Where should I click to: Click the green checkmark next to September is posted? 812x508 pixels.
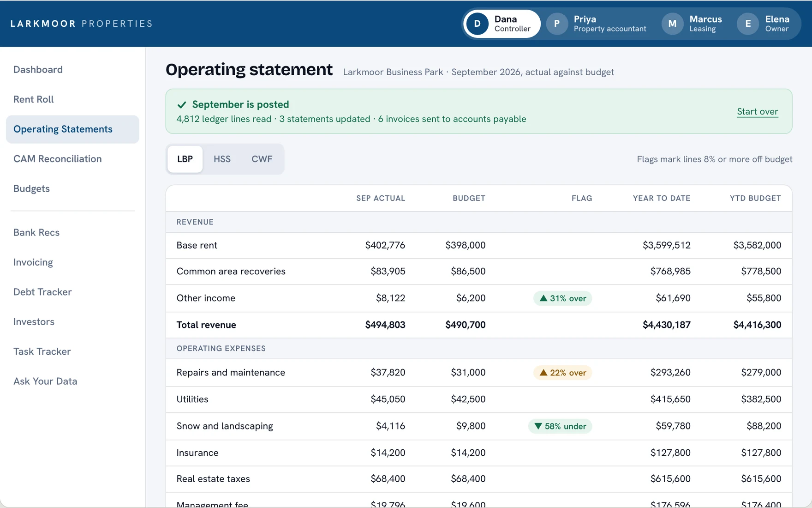pyautogui.click(x=182, y=105)
